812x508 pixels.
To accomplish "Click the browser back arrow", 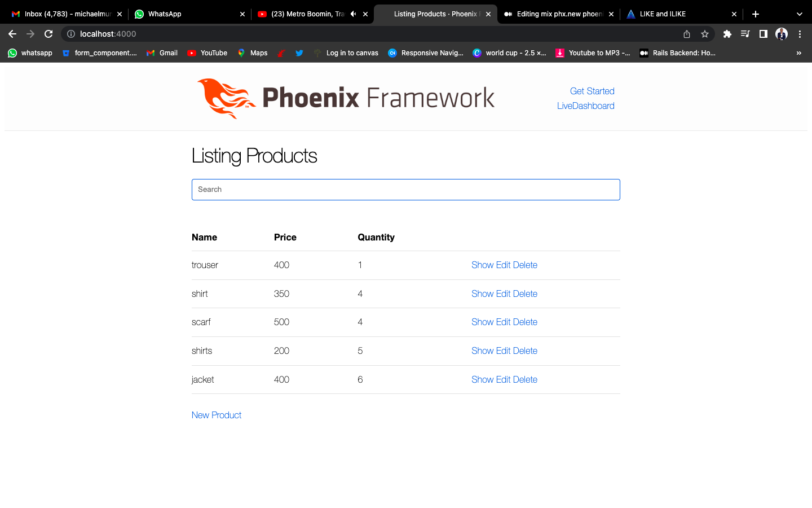I will click(x=12, y=34).
